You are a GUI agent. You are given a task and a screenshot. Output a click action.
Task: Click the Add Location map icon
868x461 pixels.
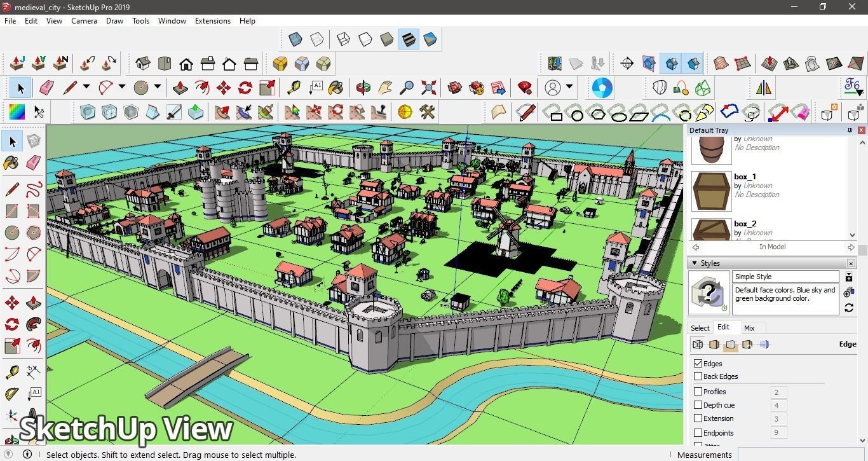pos(555,64)
